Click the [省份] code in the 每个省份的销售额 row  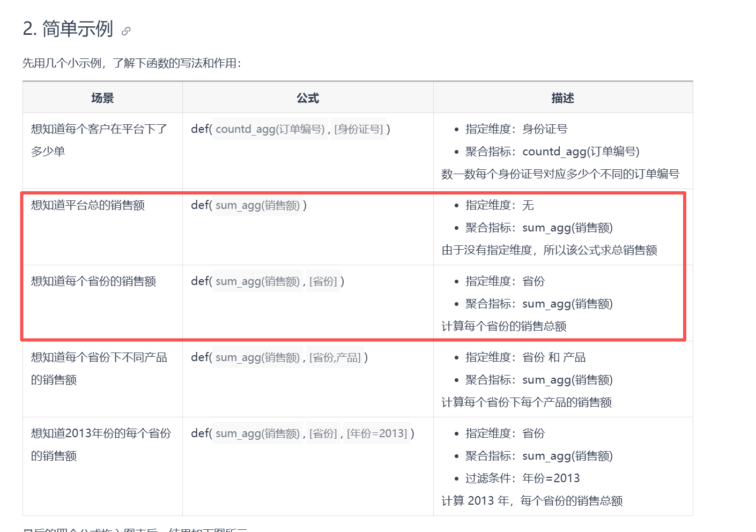click(323, 281)
